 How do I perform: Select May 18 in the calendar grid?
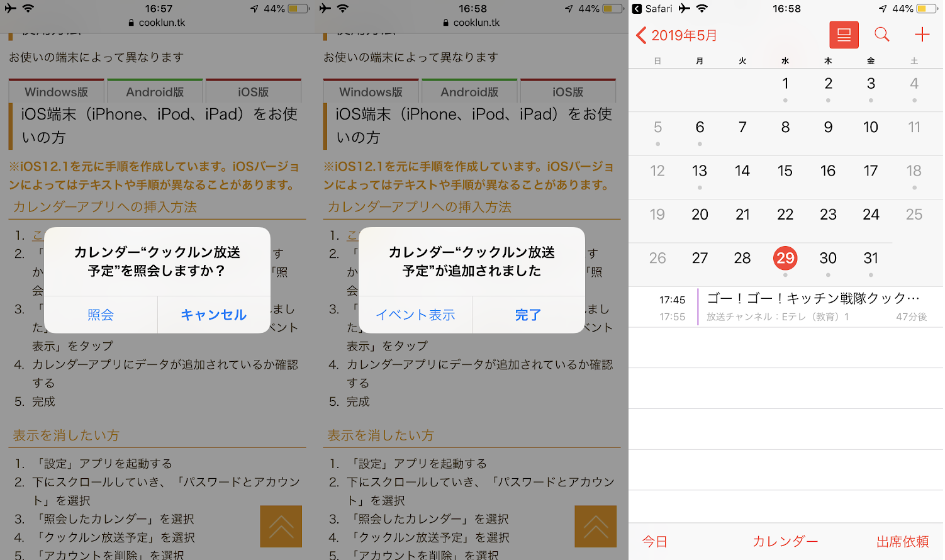(914, 171)
